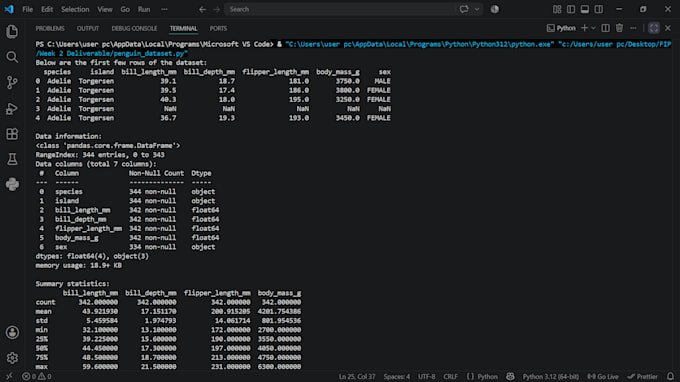
Task: Open the Run menu
Action: click(x=144, y=9)
